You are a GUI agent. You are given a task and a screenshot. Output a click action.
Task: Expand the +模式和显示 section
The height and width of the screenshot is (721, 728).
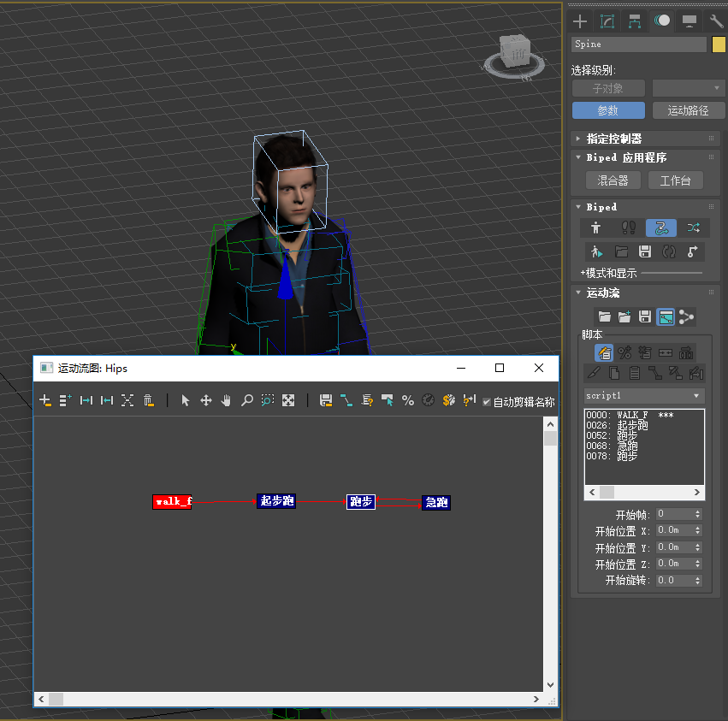609,273
